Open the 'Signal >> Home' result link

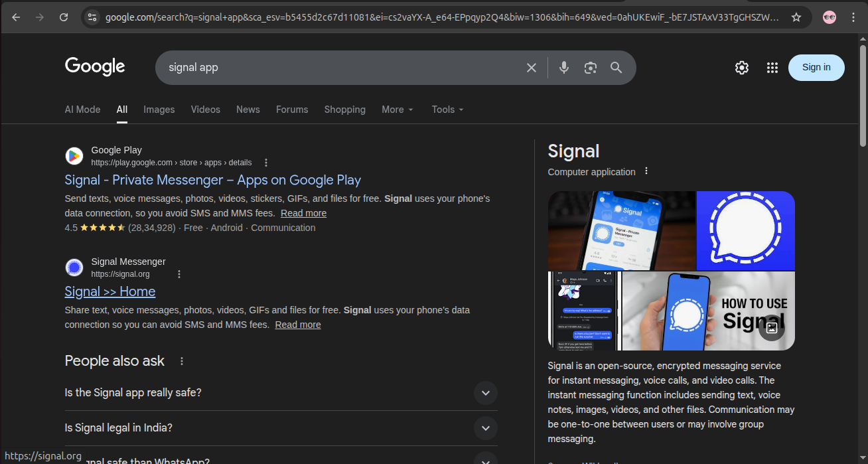coord(110,291)
